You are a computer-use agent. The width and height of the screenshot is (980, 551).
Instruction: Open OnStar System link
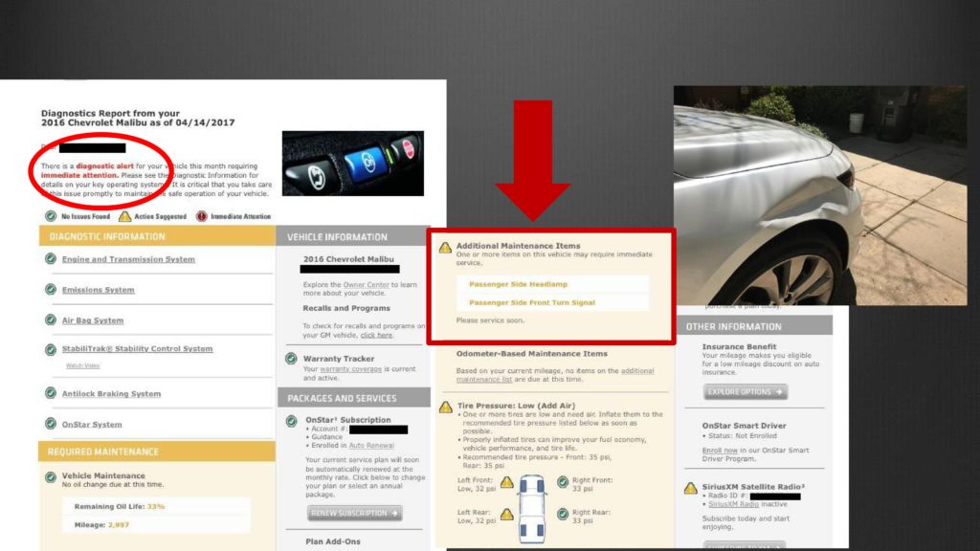click(x=92, y=424)
